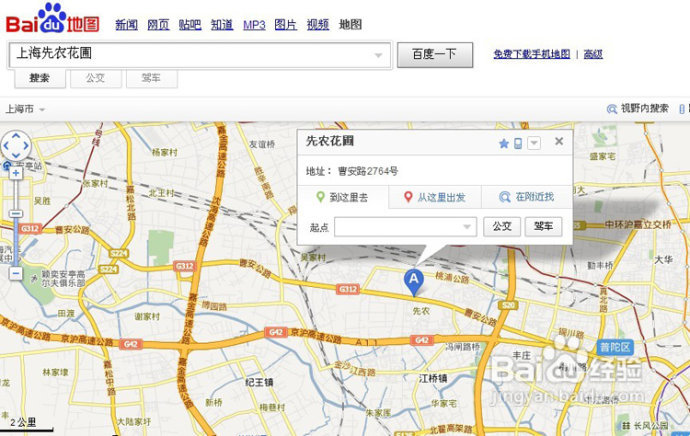Click the address text 曹安路2764号
690x436 pixels.
pos(368,171)
